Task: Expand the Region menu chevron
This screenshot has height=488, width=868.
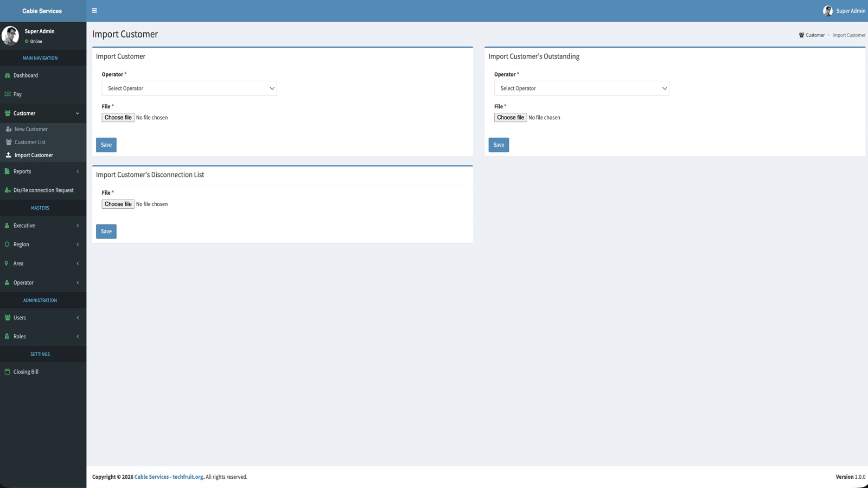Action: [78, 245]
